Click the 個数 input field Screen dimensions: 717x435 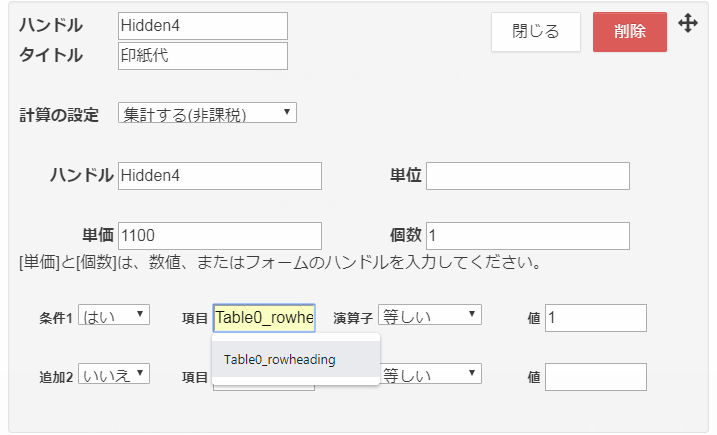pos(528,236)
